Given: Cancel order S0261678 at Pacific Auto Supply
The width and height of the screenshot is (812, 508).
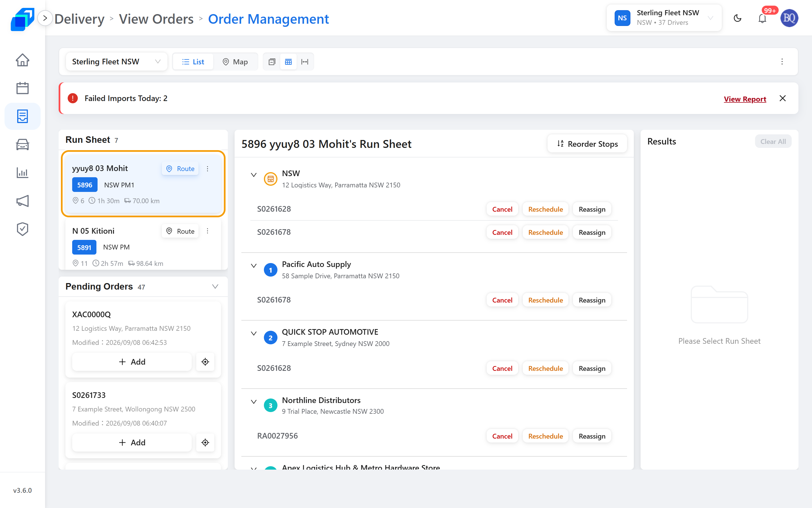Looking at the screenshot, I should [502, 300].
